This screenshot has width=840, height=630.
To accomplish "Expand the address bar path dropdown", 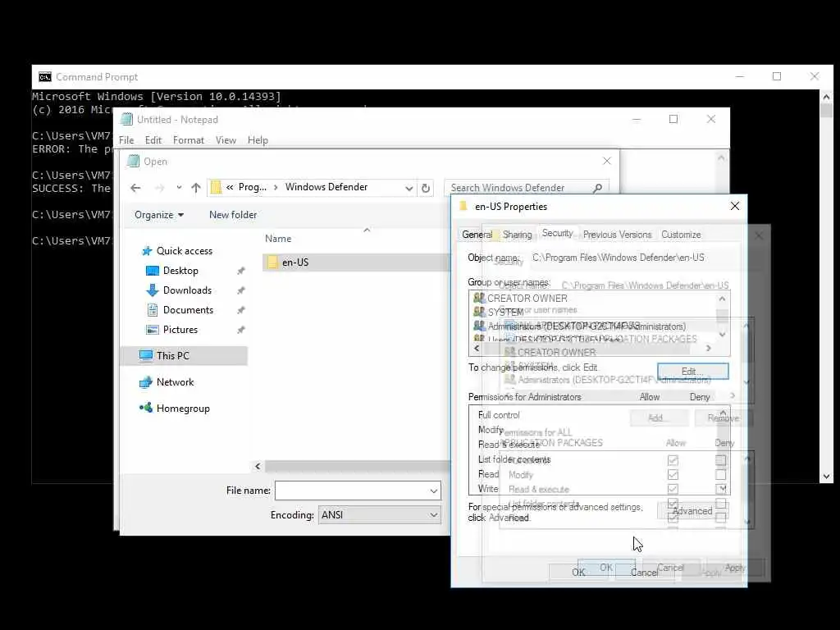I will coord(409,188).
